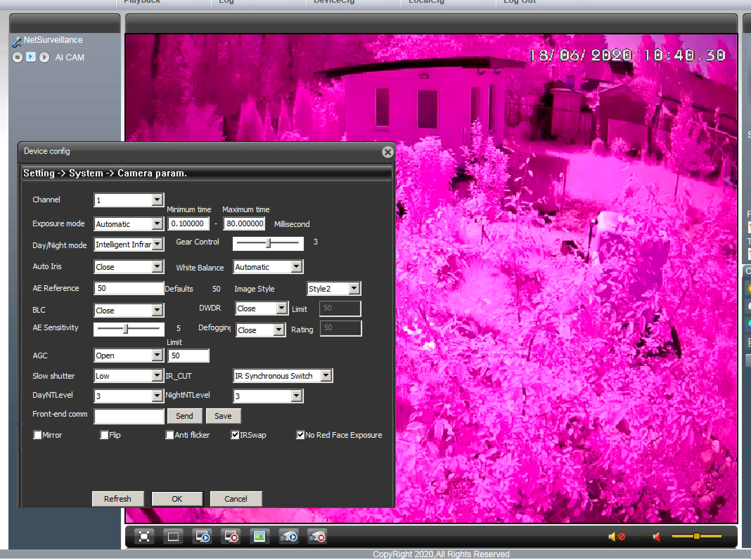Open the IR_CUT dropdown
Image resolution: width=751 pixels, height=560 pixels.
pyautogui.click(x=326, y=376)
